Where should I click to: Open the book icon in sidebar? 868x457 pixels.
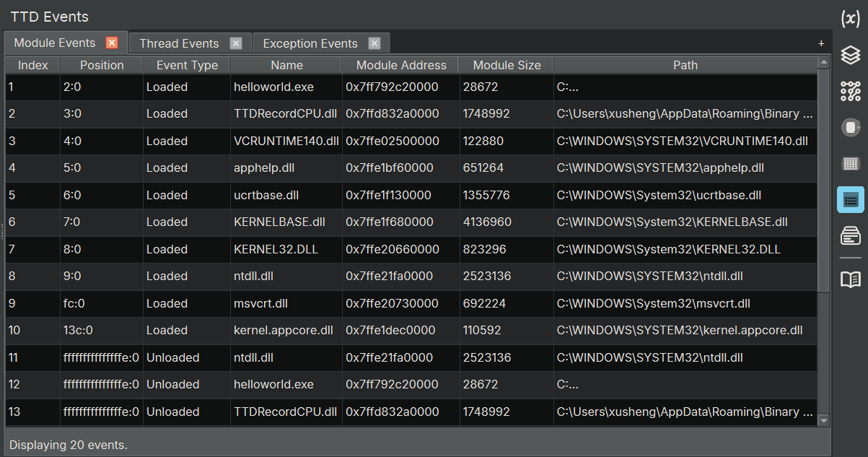(851, 279)
